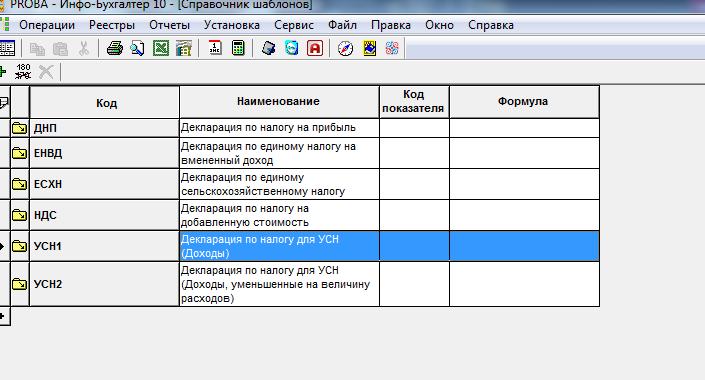Open the Правка menu
The image size is (705, 380).
[x=391, y=25]
